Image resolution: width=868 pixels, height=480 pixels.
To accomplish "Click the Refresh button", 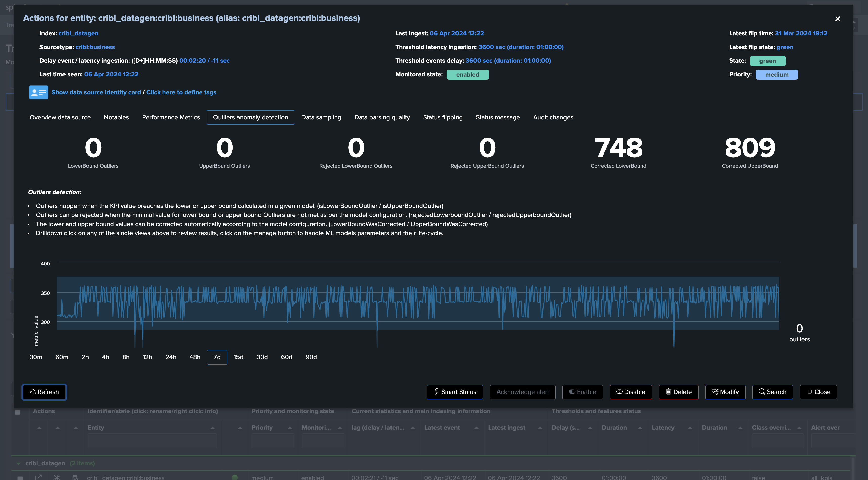I will point(44,392).
